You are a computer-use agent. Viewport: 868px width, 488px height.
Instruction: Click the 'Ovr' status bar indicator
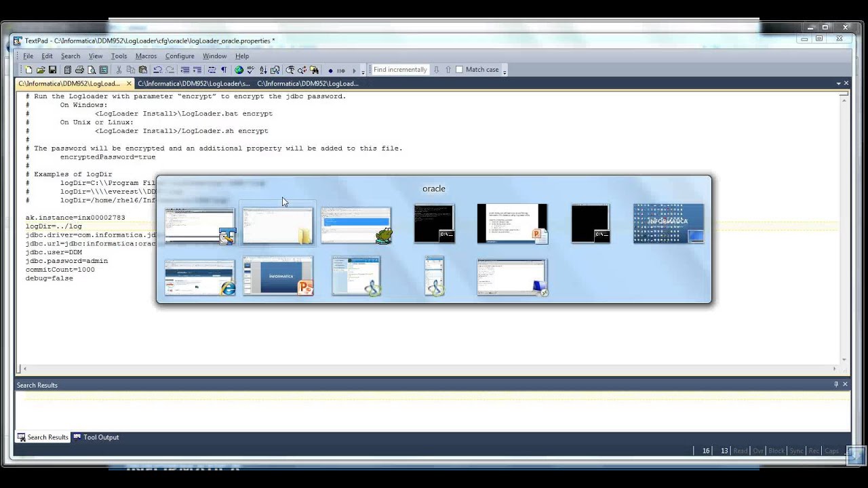(x=758, y=451)
